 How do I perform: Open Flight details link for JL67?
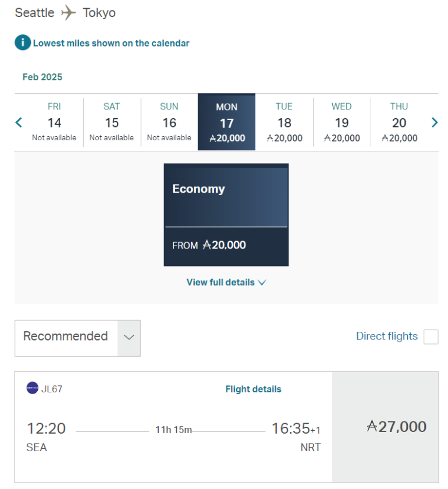(253, 389)
